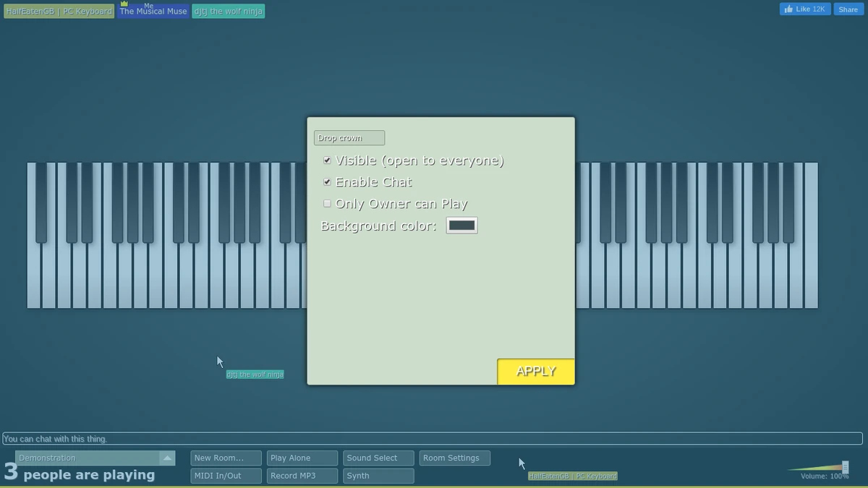This screenshot has width=868, height=488.
Task: Uncheck Visible (open to everyone)
Action: [x=326, y=160]
